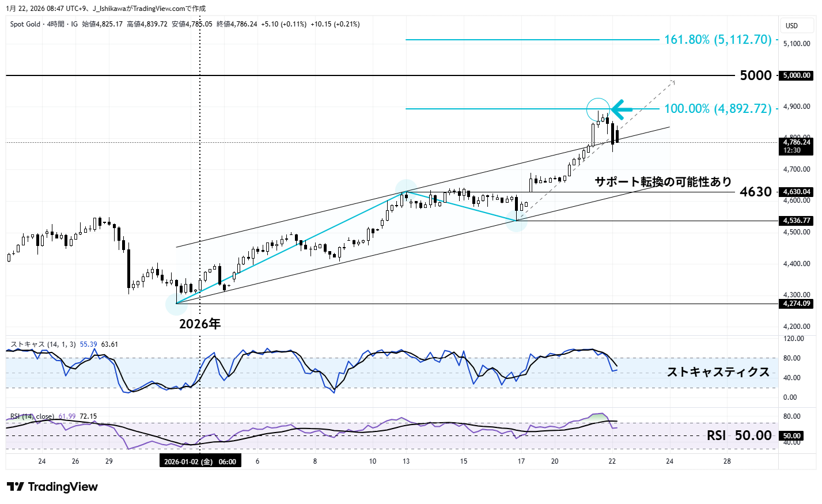Click the TradingView logo at bottom left
The image size is (822, 504).
point(52,487)
